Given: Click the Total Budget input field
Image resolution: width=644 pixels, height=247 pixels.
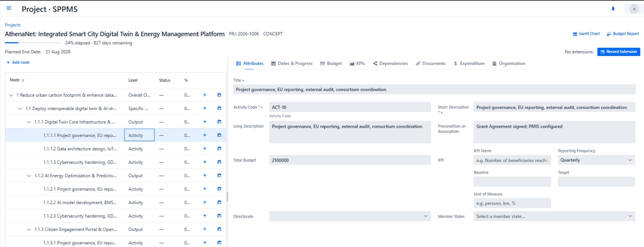Looking at the screenshot, I should click(x=350, y=160).
